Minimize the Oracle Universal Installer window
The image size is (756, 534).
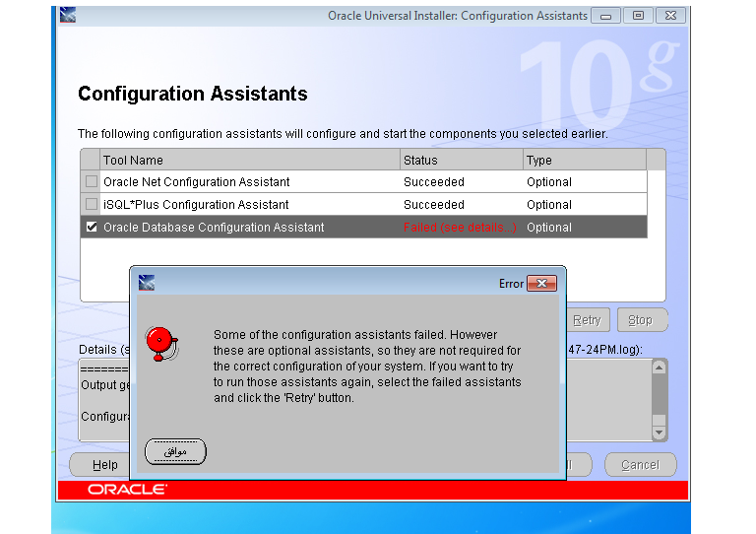tap(605, 16)
